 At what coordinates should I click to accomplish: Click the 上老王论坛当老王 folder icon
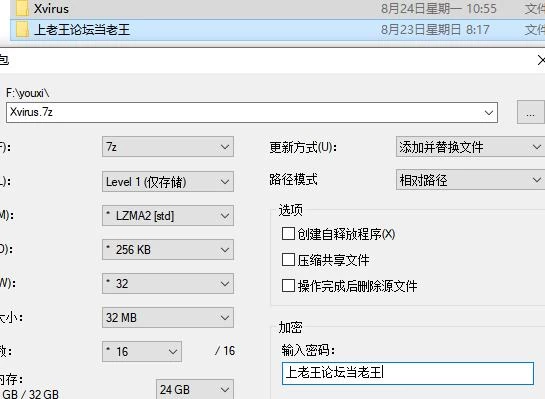click(x=22, y=30)
